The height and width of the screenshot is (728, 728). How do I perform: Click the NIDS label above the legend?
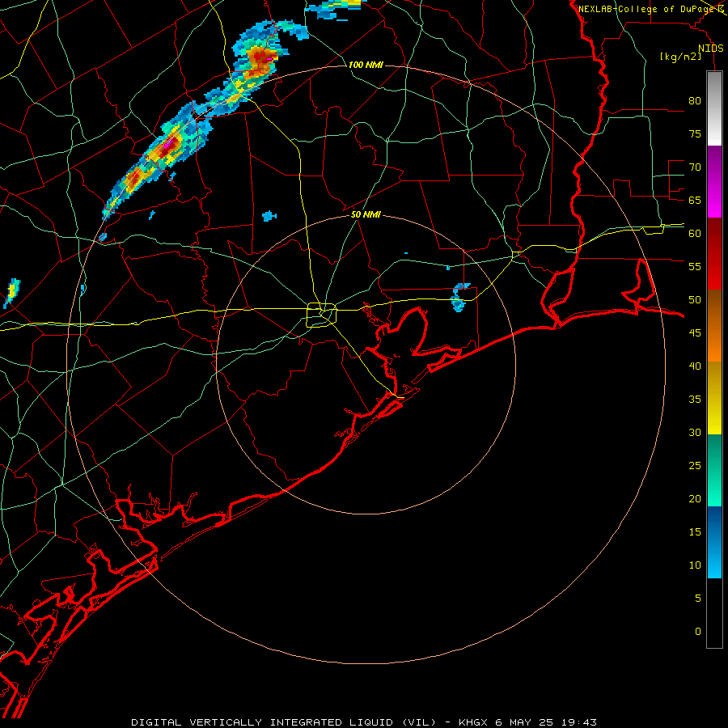(710, 49)
